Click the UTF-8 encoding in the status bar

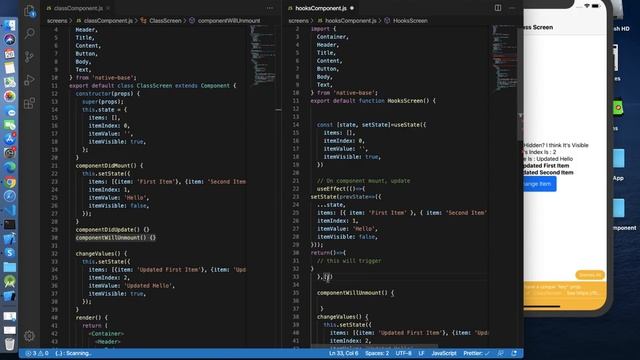403,353
